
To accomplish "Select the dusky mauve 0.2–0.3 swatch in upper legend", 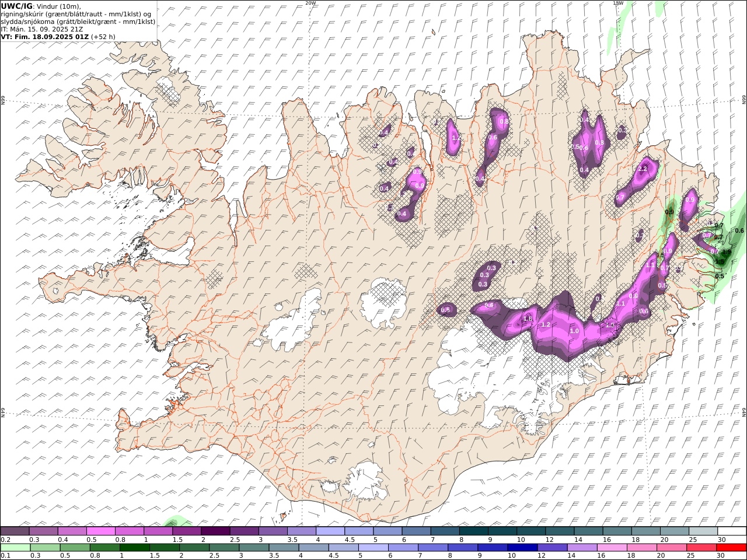I will click(x=15, y=531).
